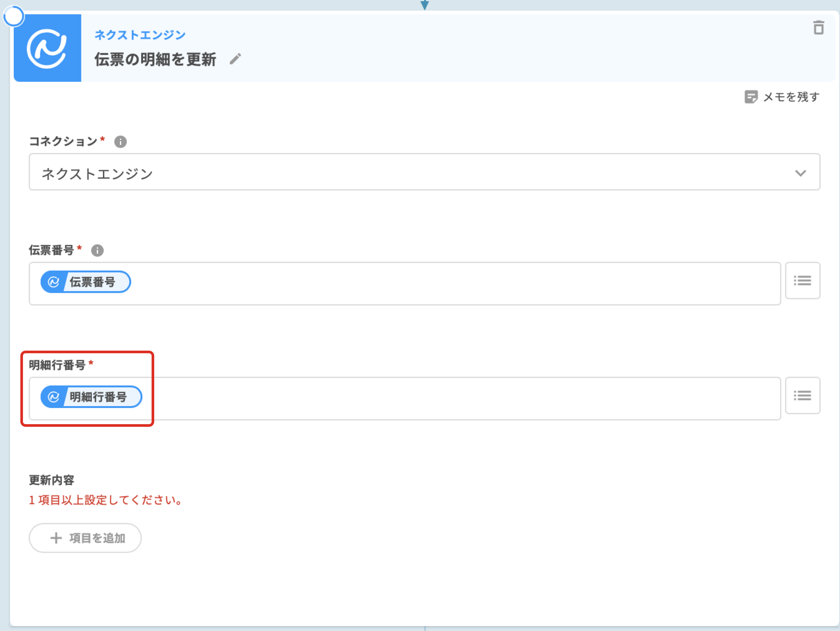Viewport: 840px width, 631px height.
Task: Click empty area of 明細行番号 input field
Action: (456, 399)
